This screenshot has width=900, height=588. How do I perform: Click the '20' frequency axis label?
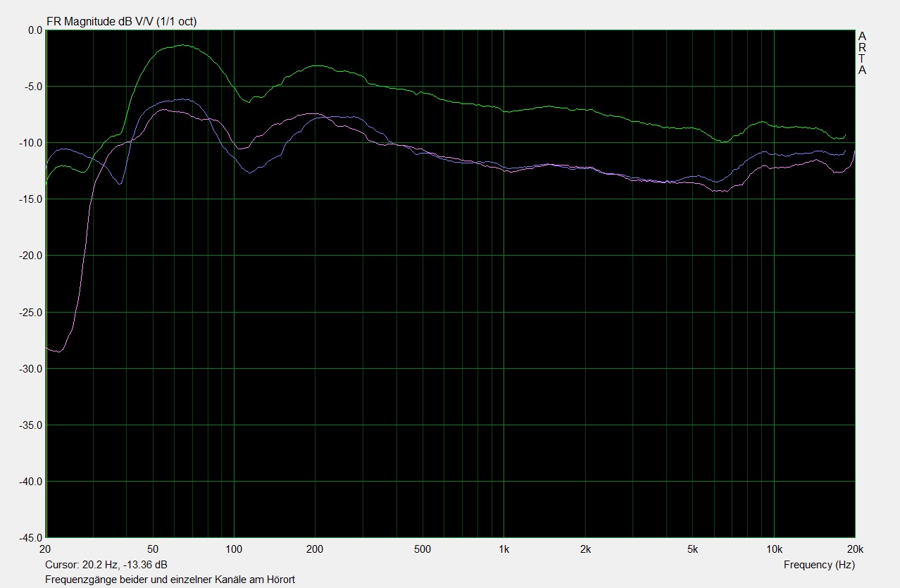(46, 549)
